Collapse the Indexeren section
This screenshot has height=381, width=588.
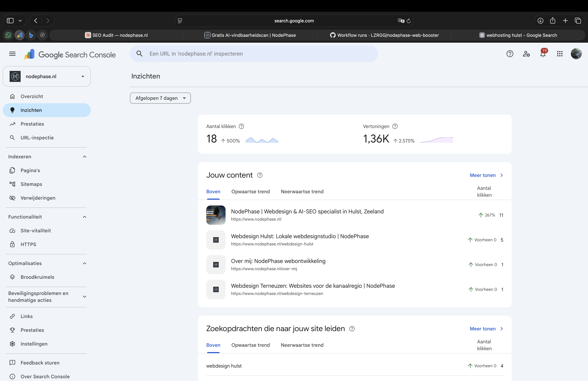[84, 156]
